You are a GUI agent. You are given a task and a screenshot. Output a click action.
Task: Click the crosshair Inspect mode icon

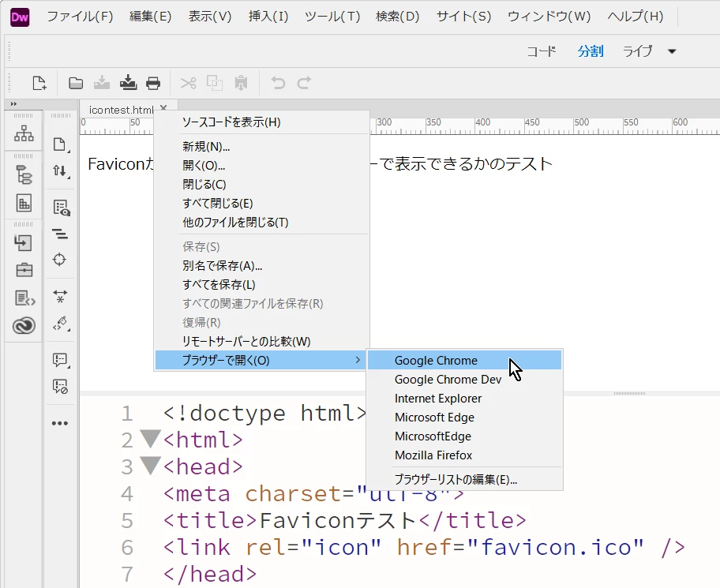point(59,260)
